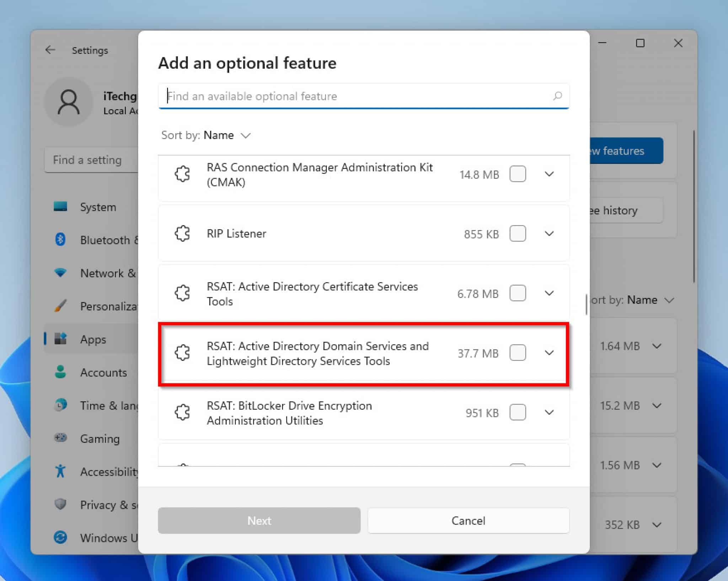Select Apps in Settings navigation

93,339
